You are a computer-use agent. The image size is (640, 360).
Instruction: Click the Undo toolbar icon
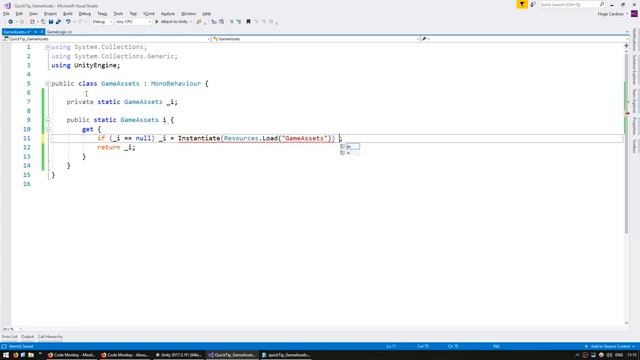tap(68, 22)
